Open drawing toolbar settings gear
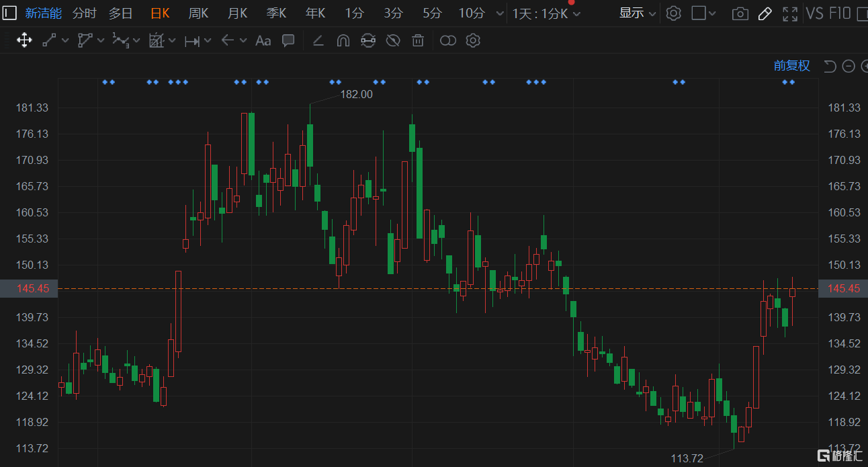868x467 pixels. (473, 40)
